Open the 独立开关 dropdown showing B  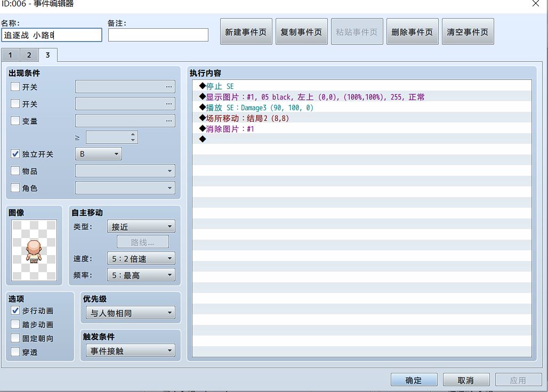coord(99,154)
